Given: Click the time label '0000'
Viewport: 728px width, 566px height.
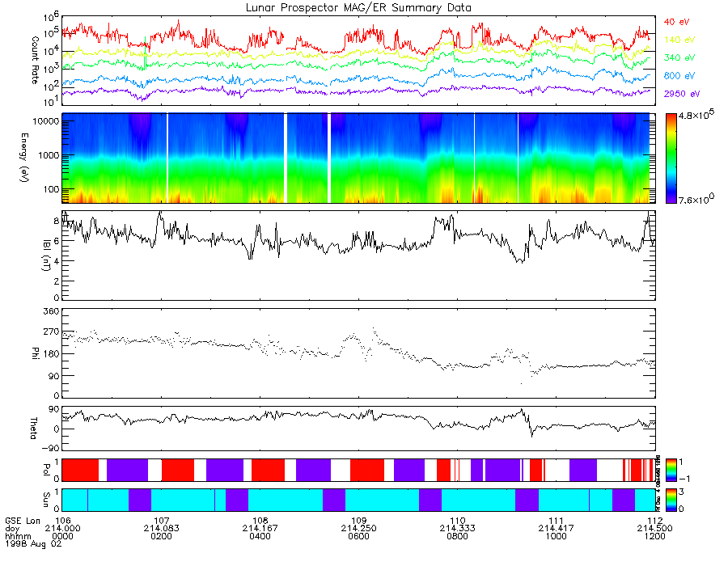Looking at the screenshot, I should pyautogui.click(x=62, y=536).
